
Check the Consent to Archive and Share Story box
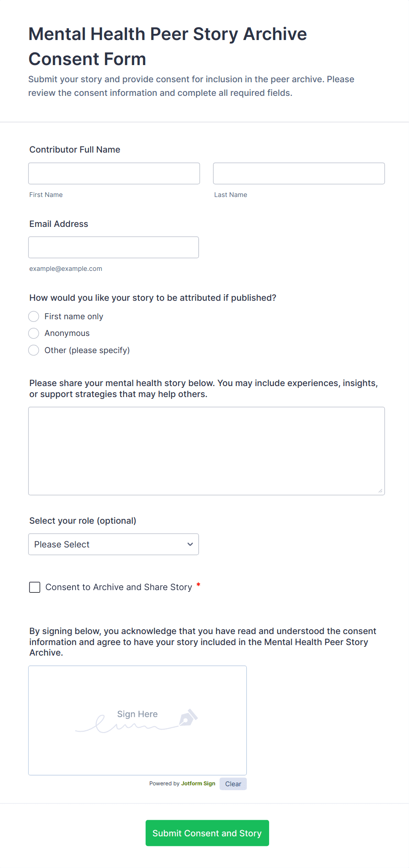click(x=35, y=587)
